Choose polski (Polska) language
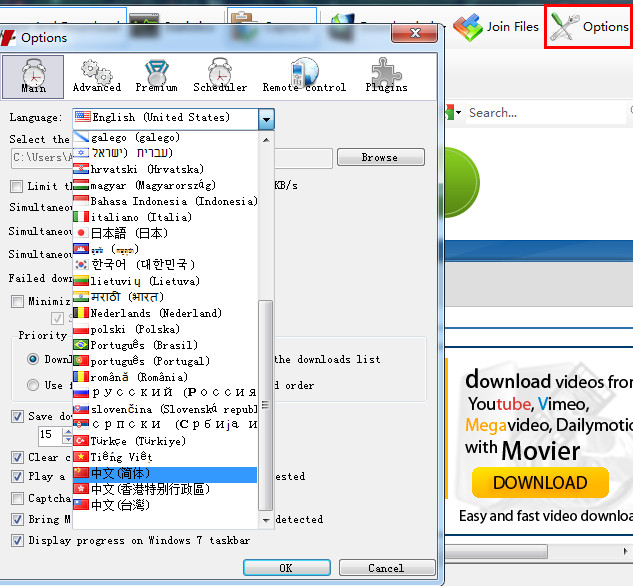 (x=165, y=329)
